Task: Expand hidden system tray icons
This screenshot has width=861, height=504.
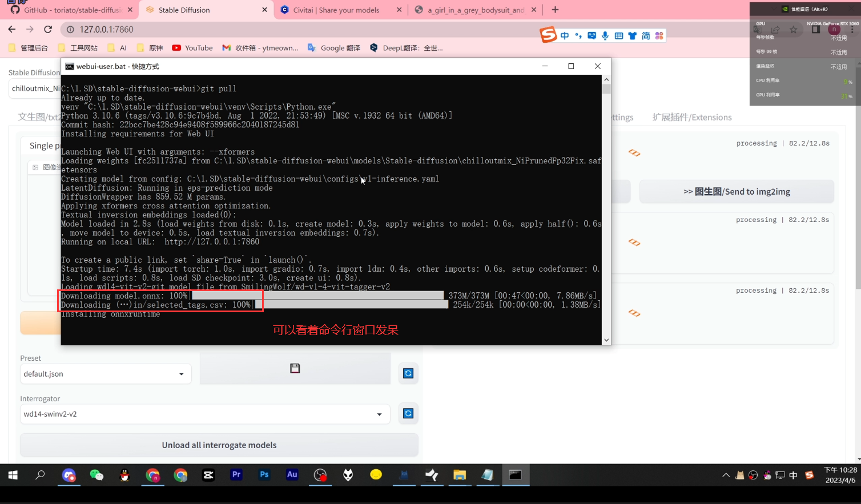Action: coord(726,475)
